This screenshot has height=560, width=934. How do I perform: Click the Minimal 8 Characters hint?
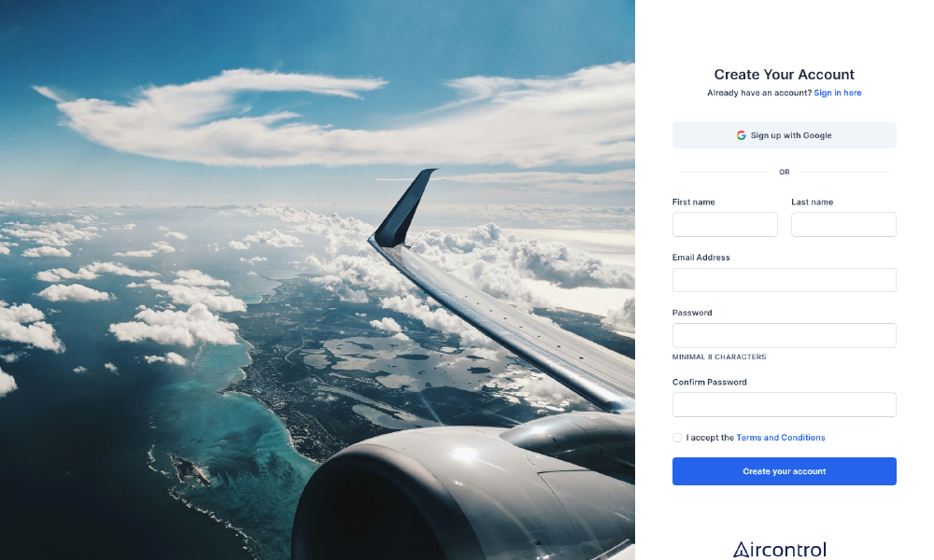point(719,357)
